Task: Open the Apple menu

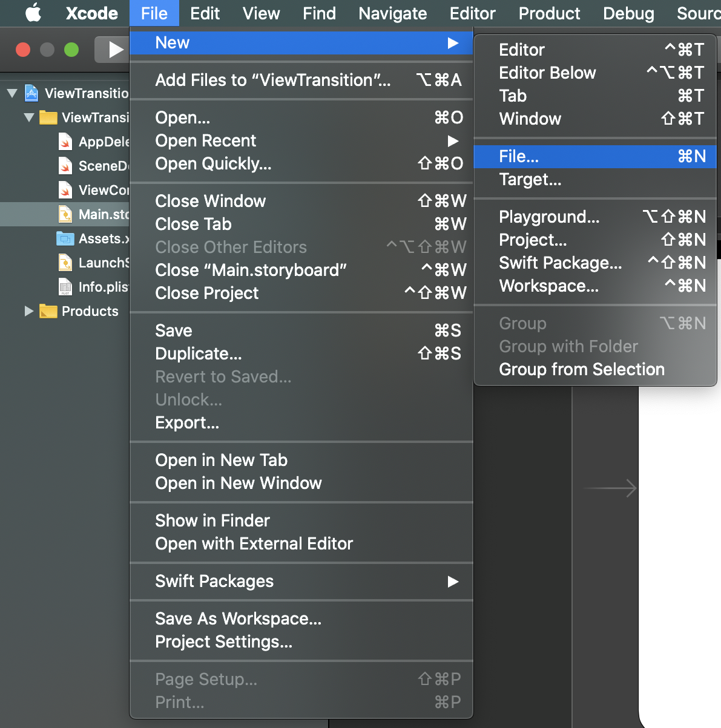Action: (x=33, y=13)
